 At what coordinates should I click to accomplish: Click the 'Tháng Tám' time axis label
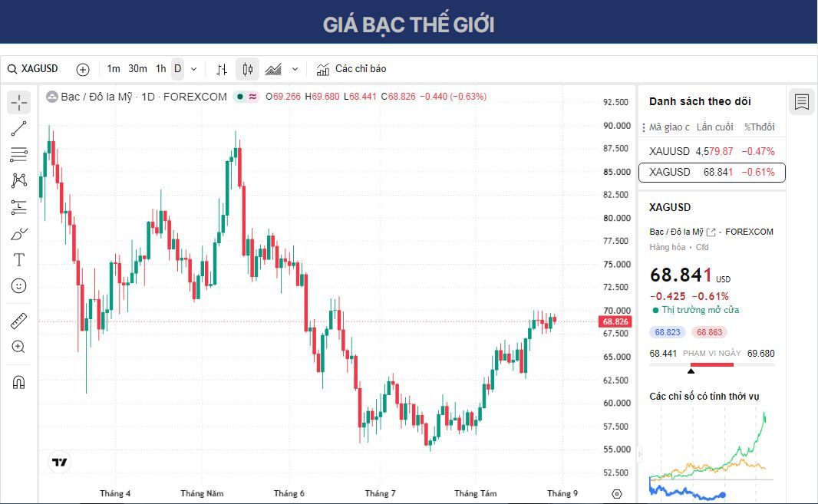[x=475, y=493]
